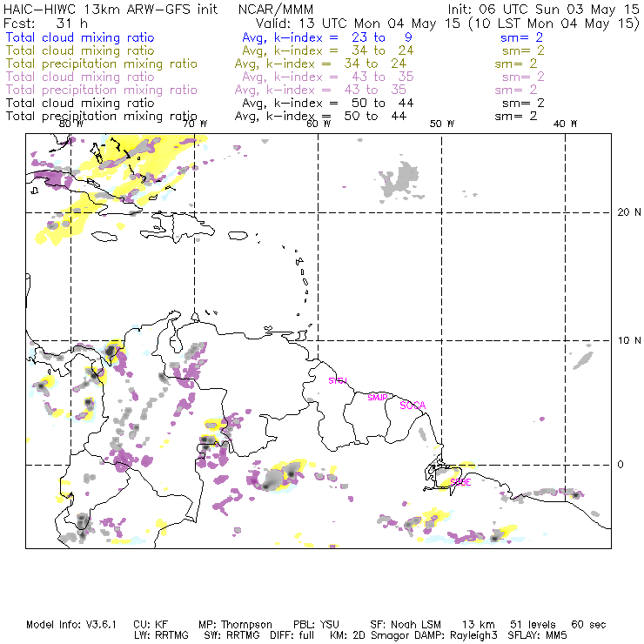Viewport: 644px width, 644px height.
Task: Click the "60 W" longitude label
Action: [x=319, y=124]
